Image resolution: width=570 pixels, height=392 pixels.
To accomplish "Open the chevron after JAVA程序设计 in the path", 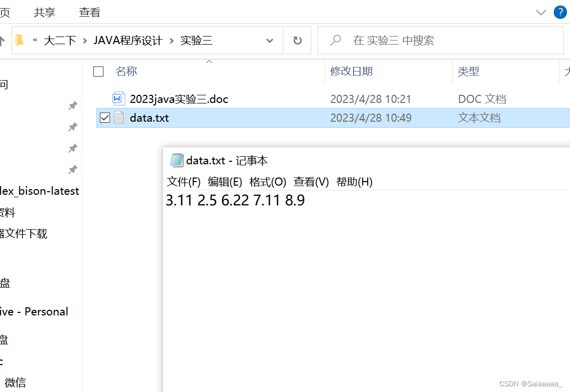I will pyautogui.click(x=171, y=41).
